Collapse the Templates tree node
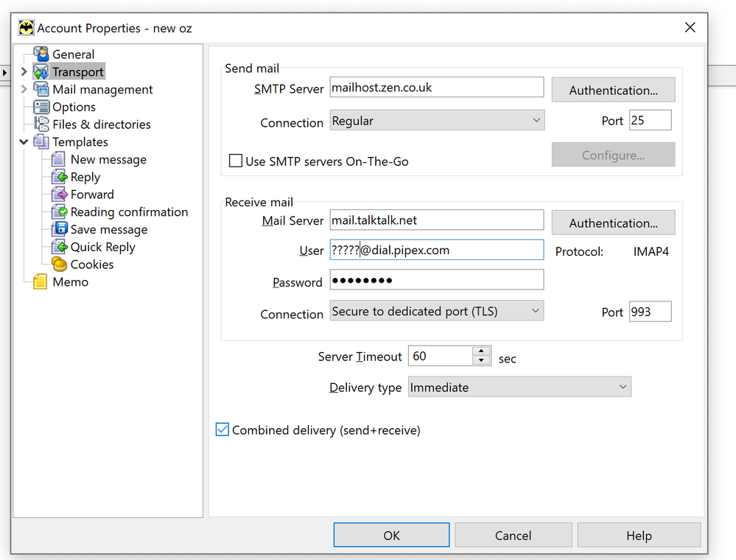 pyautogui.click(x=24, y=142)
